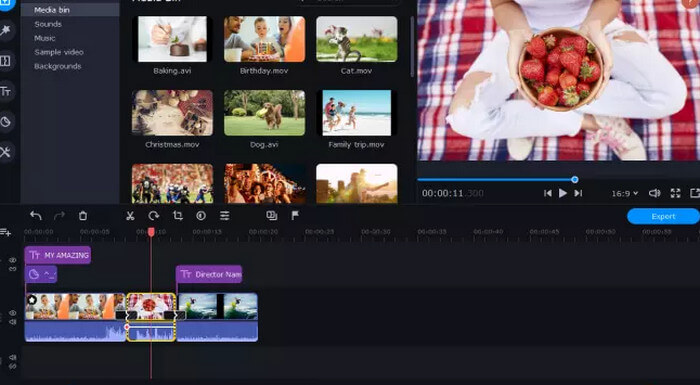Click the preview progress slider handle
Screen dimensions: 700x385
coord(575,180)
